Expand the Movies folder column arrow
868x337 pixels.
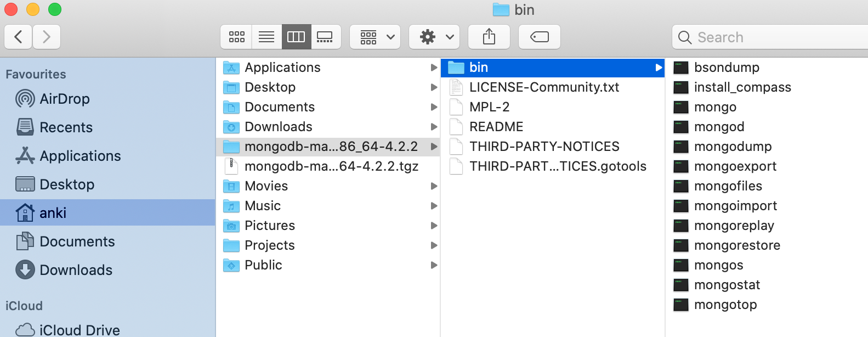[434, 186]
